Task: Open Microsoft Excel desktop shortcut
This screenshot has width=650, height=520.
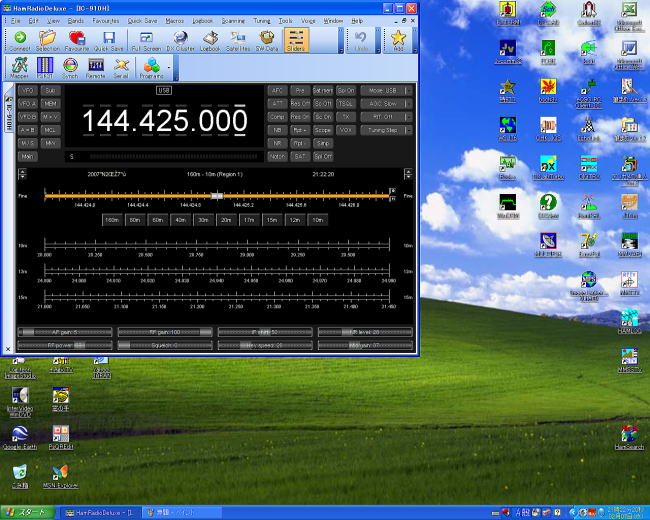Action: (629, 17)
